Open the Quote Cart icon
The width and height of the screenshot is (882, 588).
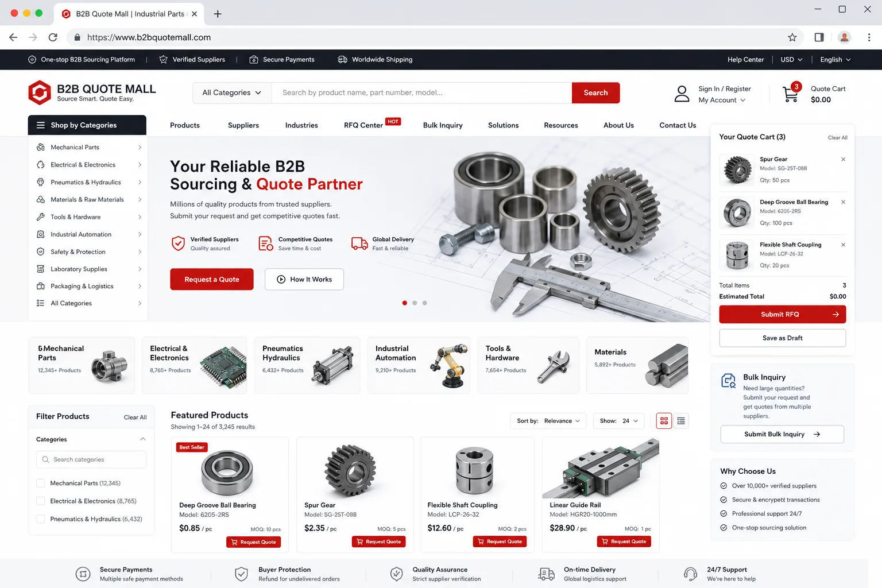pyautogui.click(x=791, y=94)
